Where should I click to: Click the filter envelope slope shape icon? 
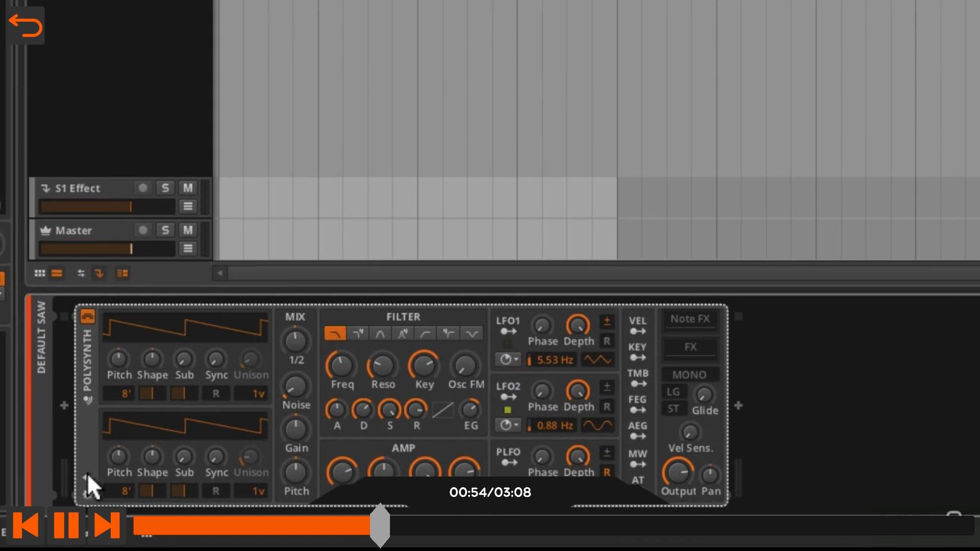click(x=443, y=410)
